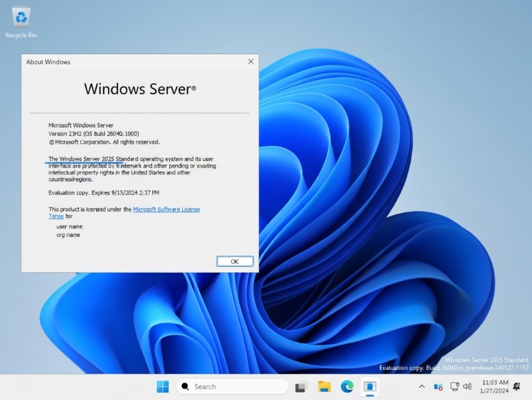
Task: Close the About Windows dialog
Action: 251,61
